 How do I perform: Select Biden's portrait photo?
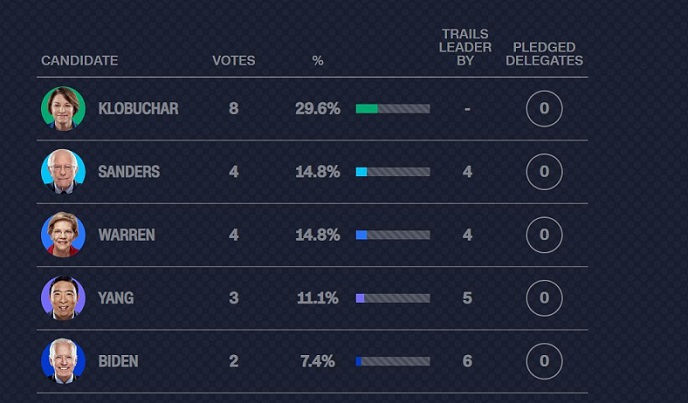pos(63,360)
